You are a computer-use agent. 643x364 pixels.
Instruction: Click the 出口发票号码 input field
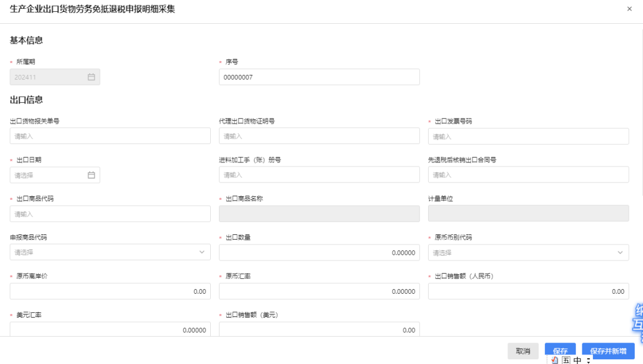point(528,136)
